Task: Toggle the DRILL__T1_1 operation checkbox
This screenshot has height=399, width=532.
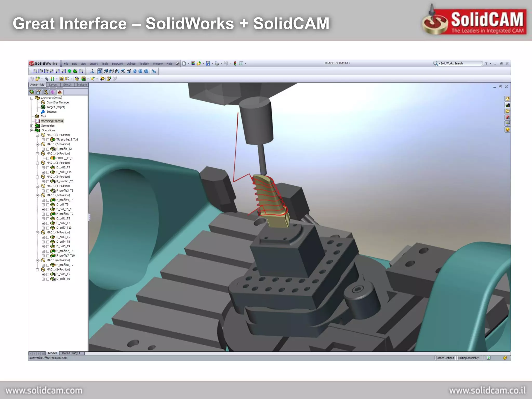Action: (x=48, y=158)
